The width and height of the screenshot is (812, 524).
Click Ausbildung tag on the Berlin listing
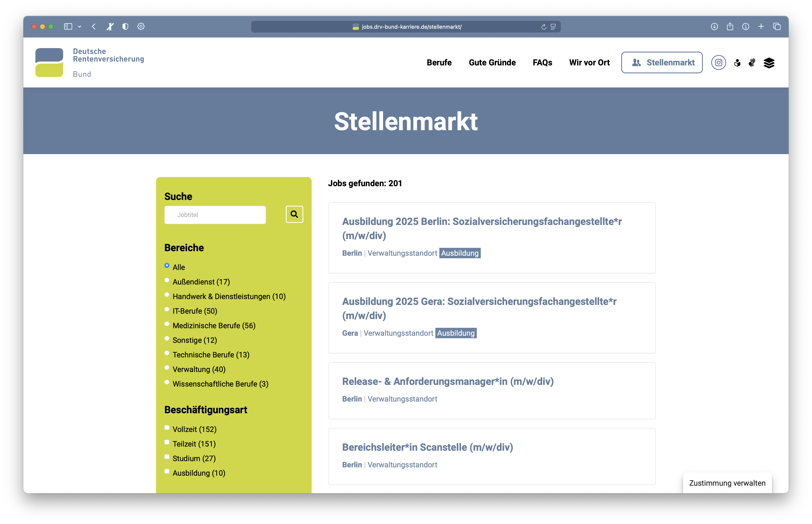tap(460, 253)
